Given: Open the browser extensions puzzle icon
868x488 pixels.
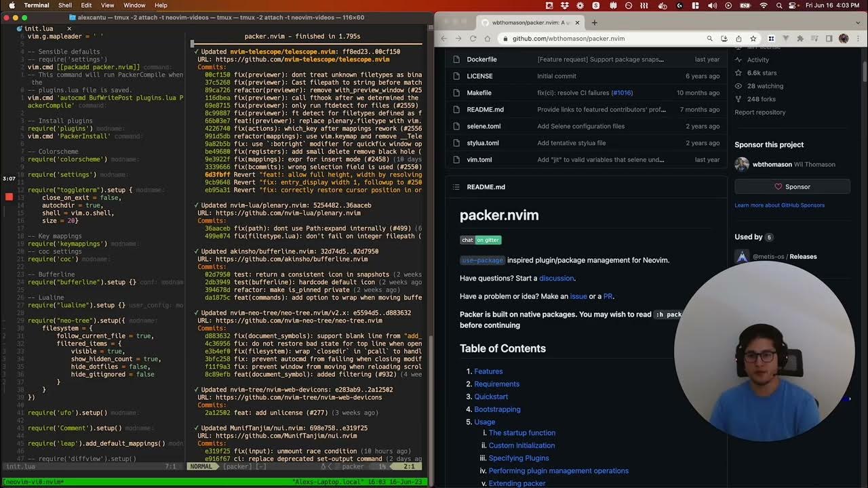Looking at the screenshot, I should click(800, 39).
